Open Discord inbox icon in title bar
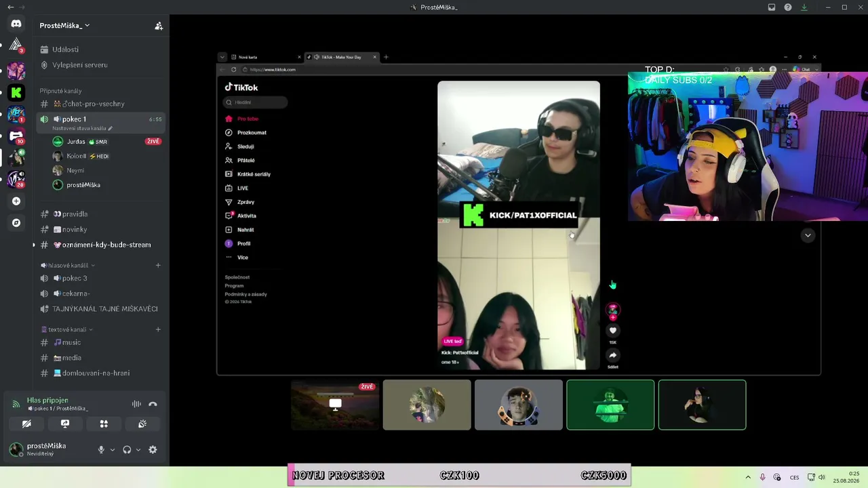The height and width of the screenshot is (488, 868). [x=772, y=7]
